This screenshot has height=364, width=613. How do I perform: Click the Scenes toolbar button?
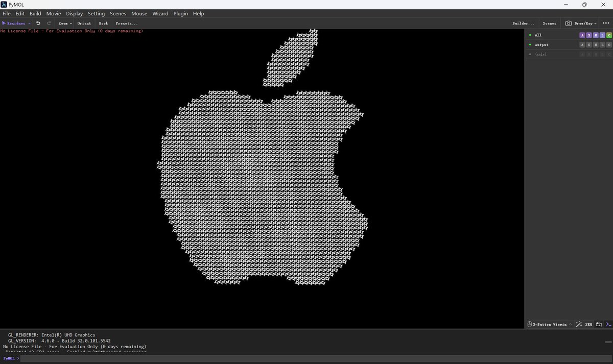pyautogui.click(x=550, y=23)
